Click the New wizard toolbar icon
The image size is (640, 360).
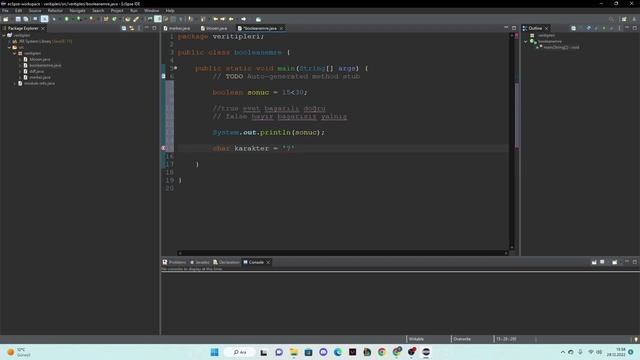tap(5, 19)
